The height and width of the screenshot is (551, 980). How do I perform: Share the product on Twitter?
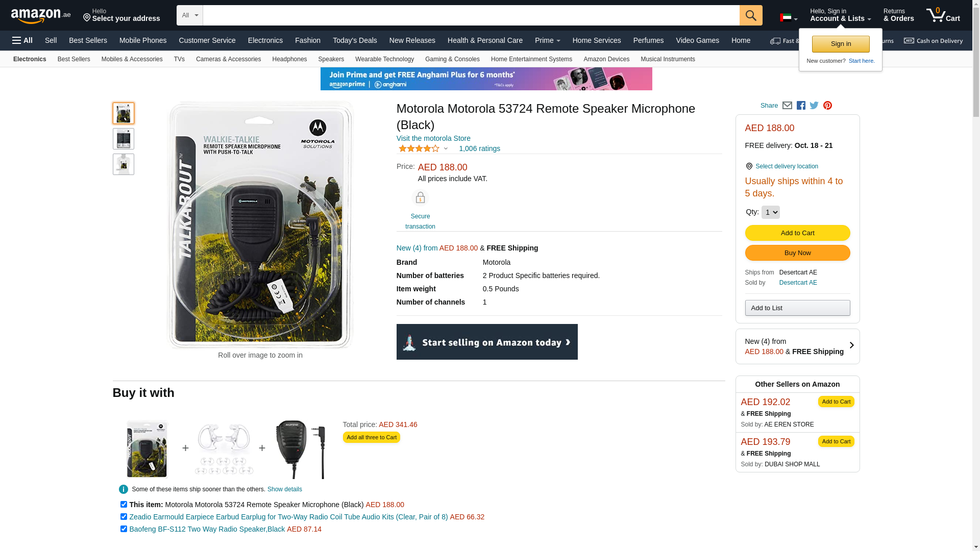click(814, 106)
